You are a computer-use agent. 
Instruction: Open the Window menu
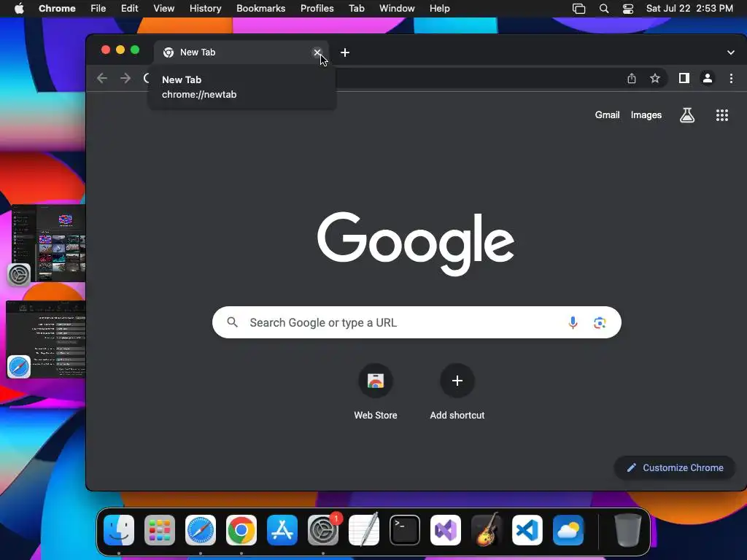[x=397, y=9]
